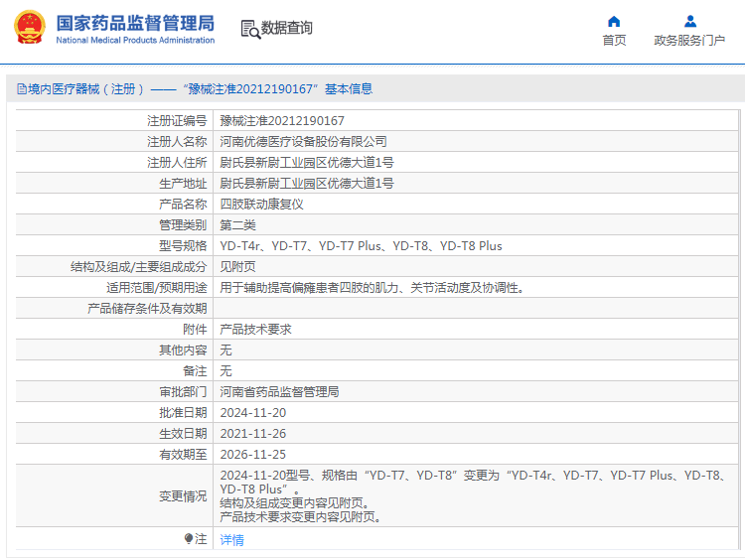Open 政务服务门户 text link

pyautogui.click(x=689, y=41)
